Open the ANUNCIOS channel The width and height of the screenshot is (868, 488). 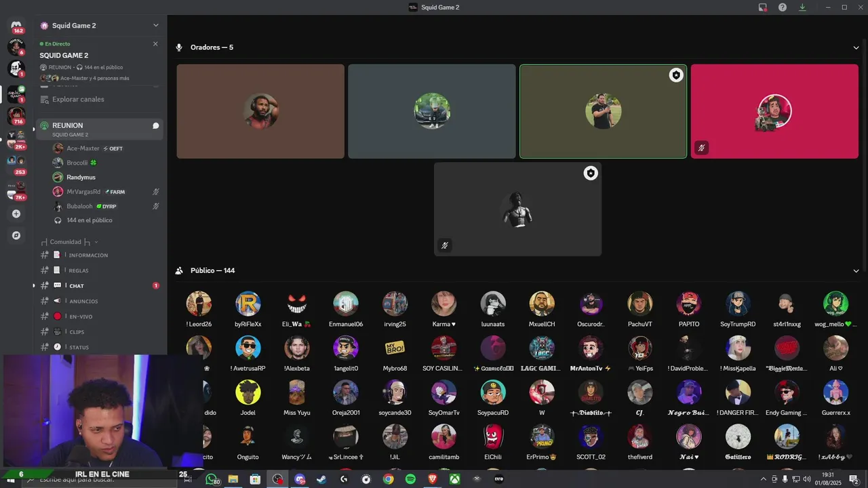pyautogui.click(x=99, y=301)
